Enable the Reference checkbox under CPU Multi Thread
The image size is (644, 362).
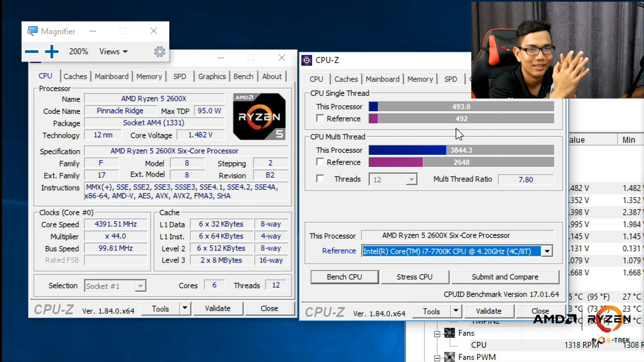point(320,162)
